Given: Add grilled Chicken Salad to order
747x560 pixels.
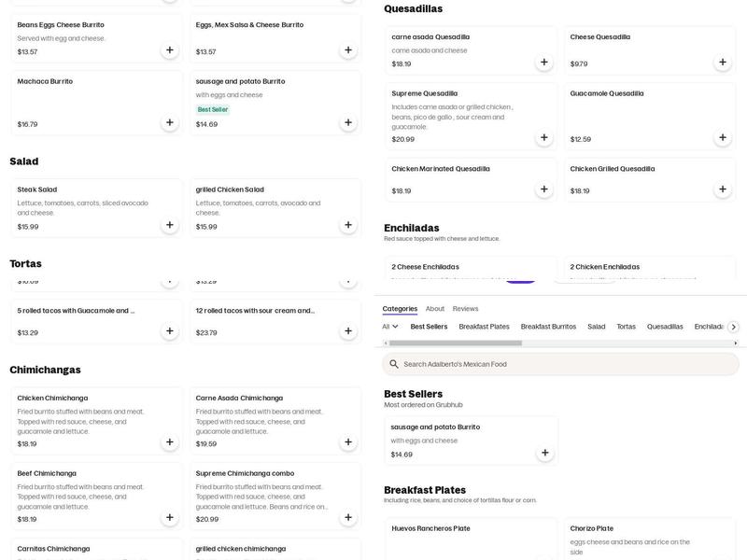Looking at the screenshot, I should pyautogui.click(x=348, y=225).
